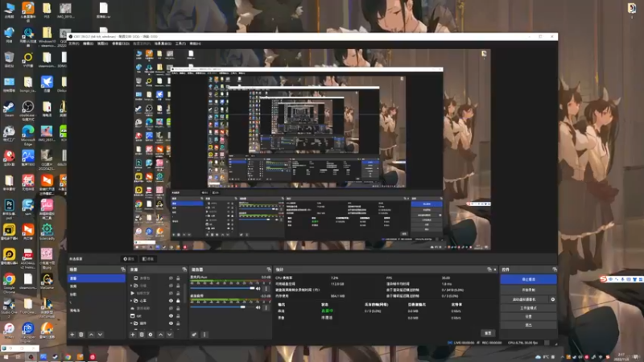
Task: Collapse the expanded group in Sources
Action: point(131,323)
